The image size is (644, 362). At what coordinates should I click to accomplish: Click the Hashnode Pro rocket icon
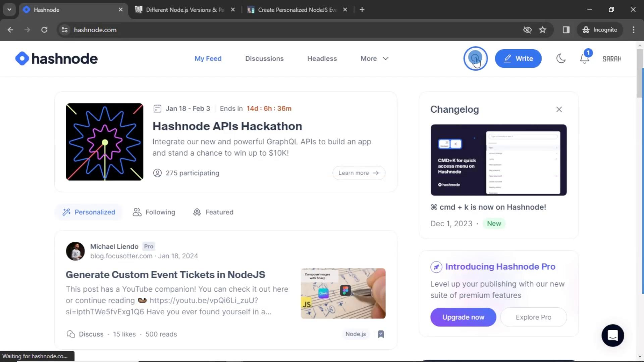click(436, 266)
